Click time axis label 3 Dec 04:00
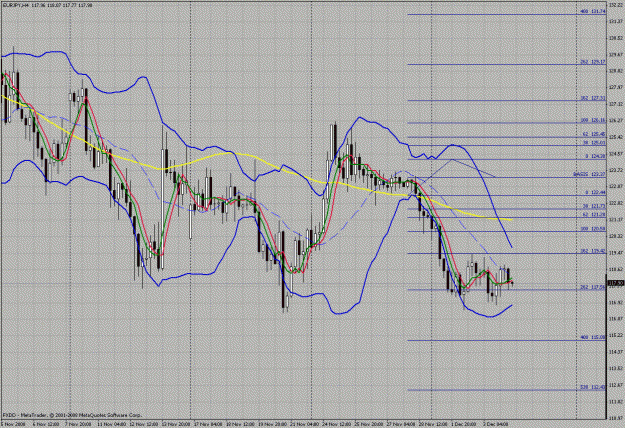This screenshot has width=625, height=428. pos(494,424)
